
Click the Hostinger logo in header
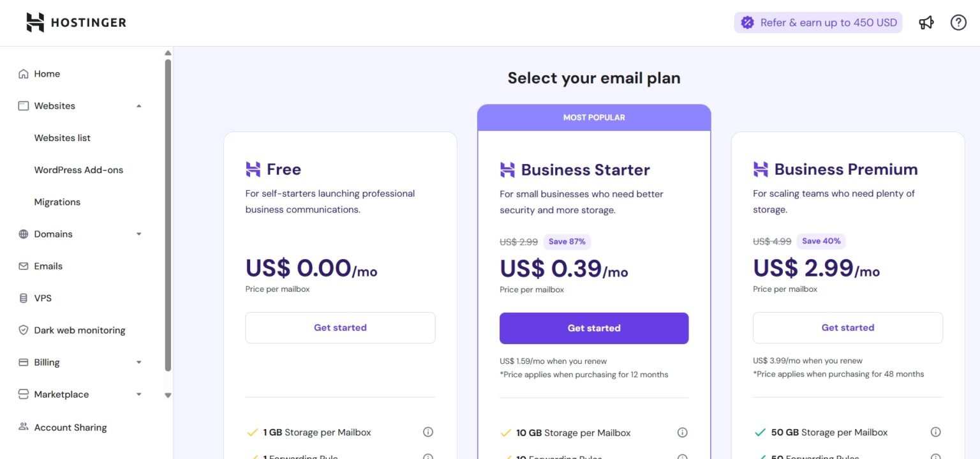tap(76, 22)
